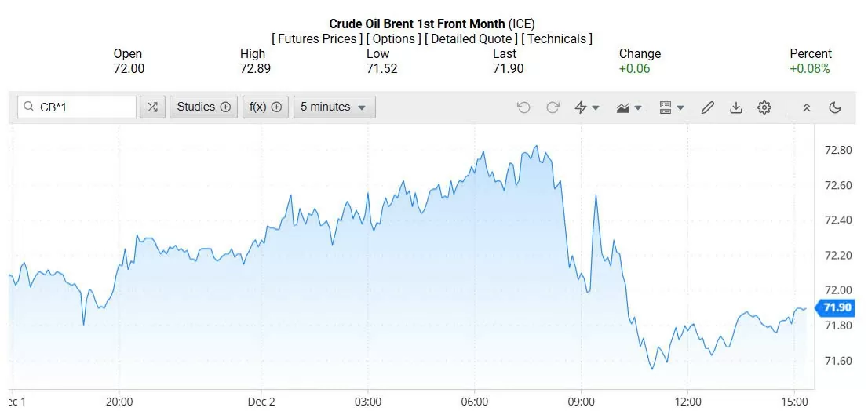Click the 71.90 last price marker
Screen dimensions: 868x411
pyautogui.click(x=835, y=308)
